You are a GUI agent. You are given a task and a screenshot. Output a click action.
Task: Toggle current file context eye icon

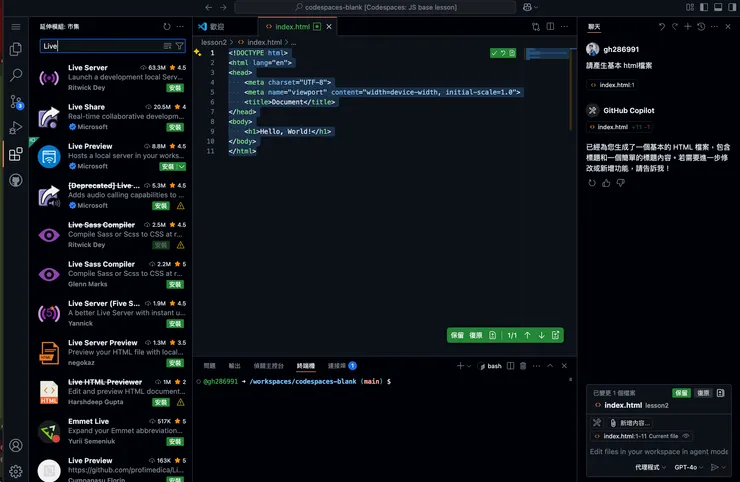(x=686, y=436)
